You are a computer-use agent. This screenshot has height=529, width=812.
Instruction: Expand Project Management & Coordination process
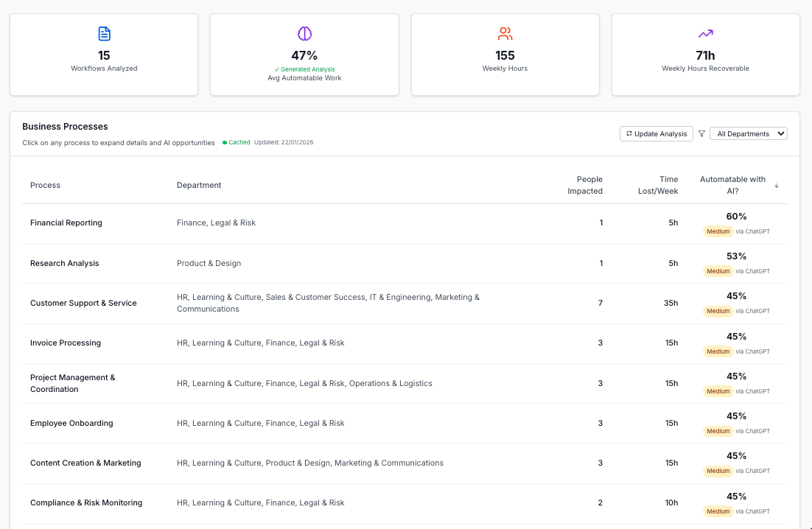point(405,383)
